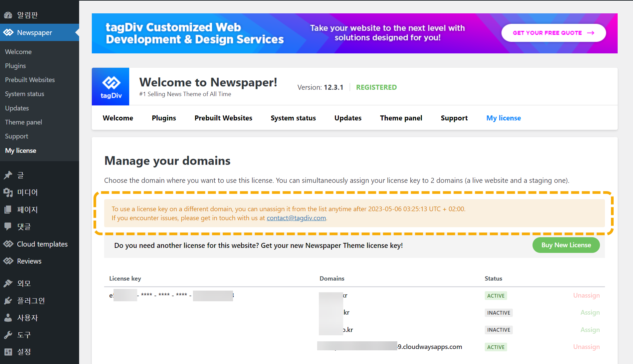Click the tagDiv logo tile

pos(111,87)
